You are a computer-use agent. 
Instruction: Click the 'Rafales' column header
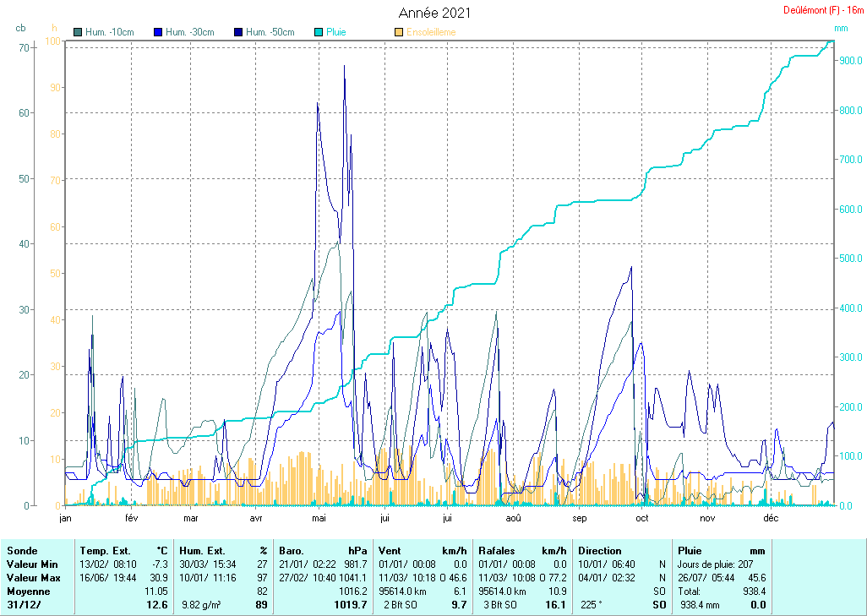[x=497, y=551]
